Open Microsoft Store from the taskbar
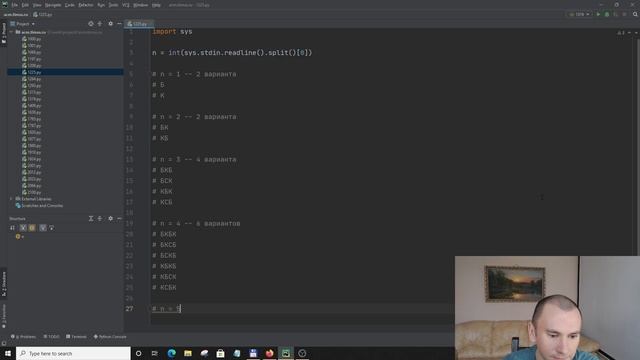The image size is (640, 360). 220,353
